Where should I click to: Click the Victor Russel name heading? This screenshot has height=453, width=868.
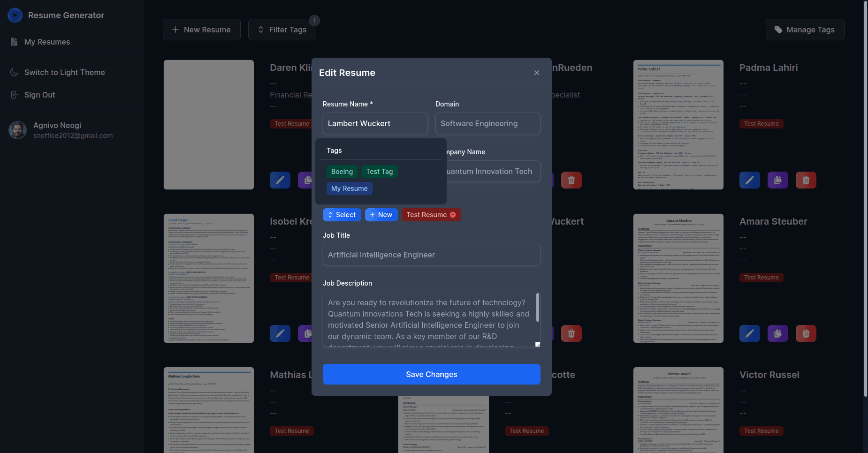point(769,375)
